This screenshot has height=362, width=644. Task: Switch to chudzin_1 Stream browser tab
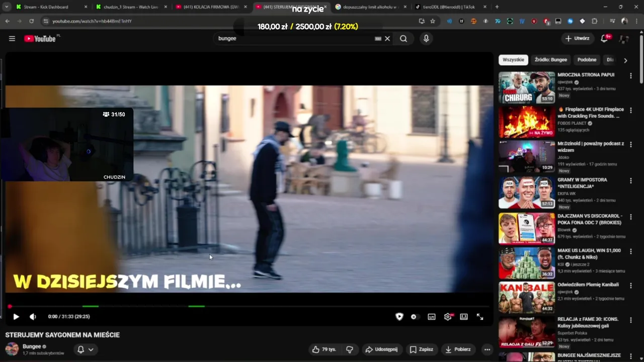[131, 7]
